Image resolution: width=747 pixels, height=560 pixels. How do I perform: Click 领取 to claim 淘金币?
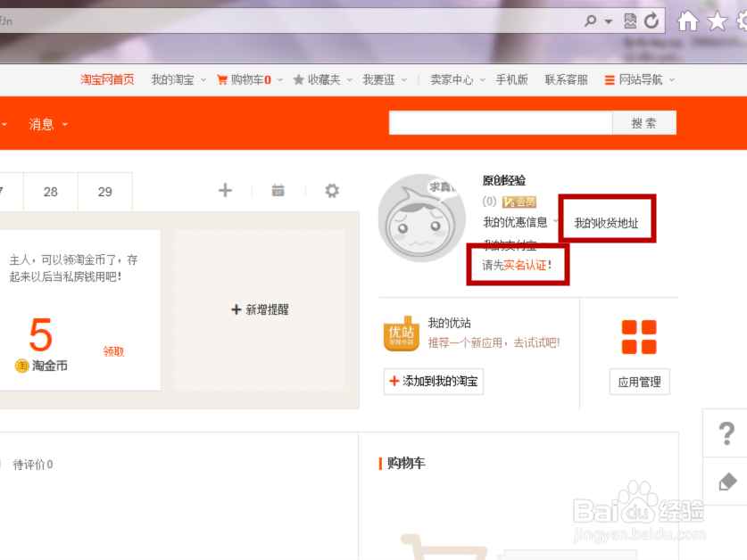click(x=113, y=351)
